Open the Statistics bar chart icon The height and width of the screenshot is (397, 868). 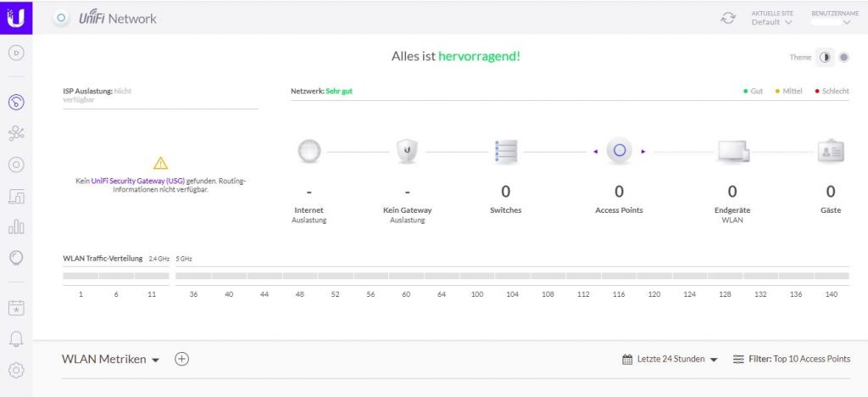pos(16,226)
